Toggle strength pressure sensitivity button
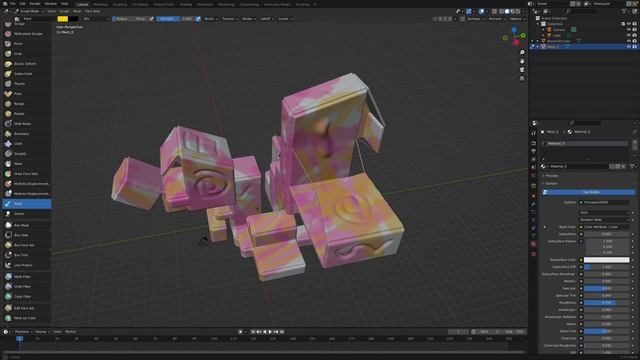The height and width of the screenshot is (360, 640). [x=198, y=19]
